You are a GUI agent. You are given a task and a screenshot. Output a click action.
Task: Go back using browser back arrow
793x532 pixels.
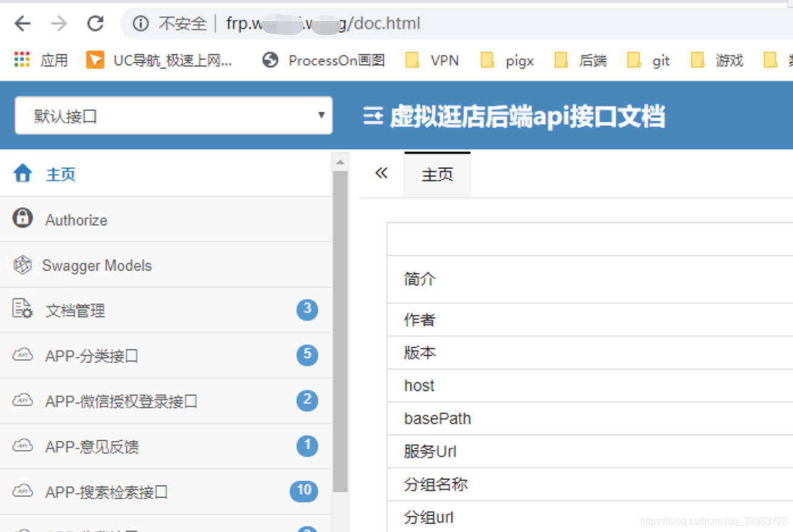tap(22, 24)
